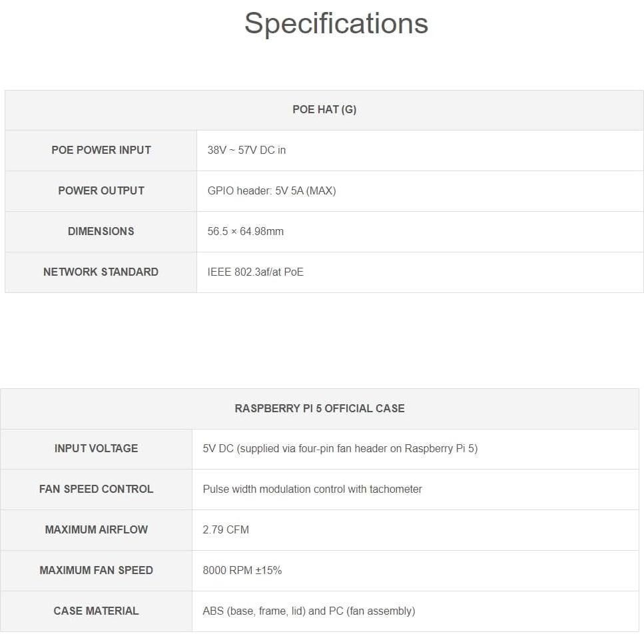The width and height of the screenshot is (644, 644).
Task: Select the 56.5 × 64.98mm dimensions value
Action: [245, 232]
